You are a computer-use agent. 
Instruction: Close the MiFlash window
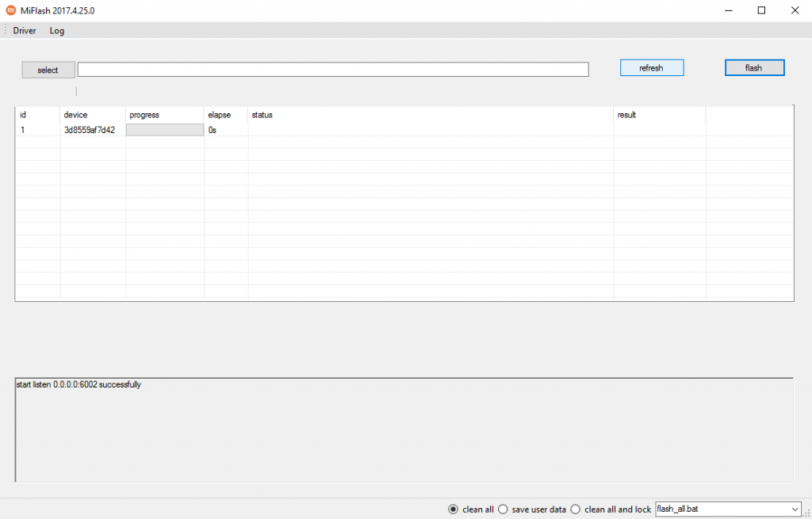(x=795, y=10)
